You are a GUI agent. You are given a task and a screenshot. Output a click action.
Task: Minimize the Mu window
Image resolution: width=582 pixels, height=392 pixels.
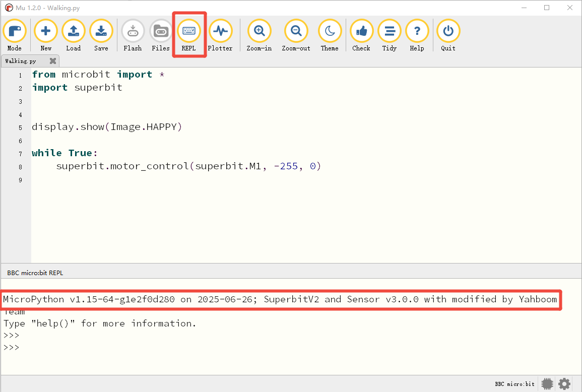coord(524,8)
